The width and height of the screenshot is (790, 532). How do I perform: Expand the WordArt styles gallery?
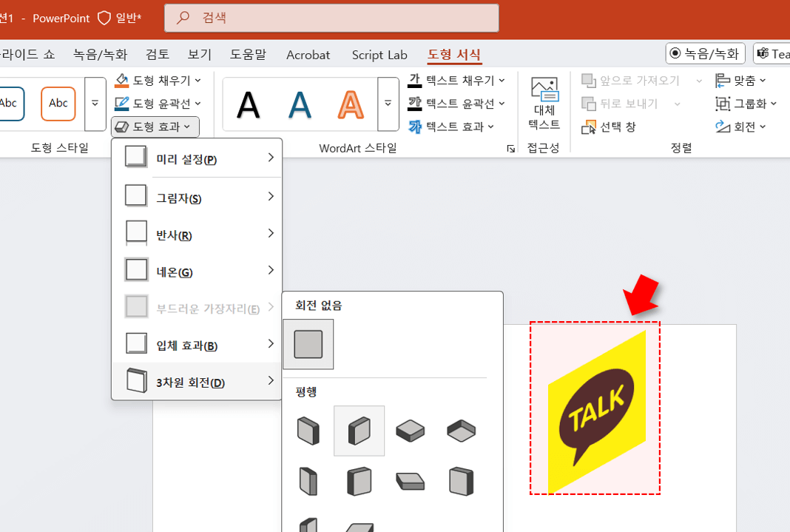pos(388,104)
